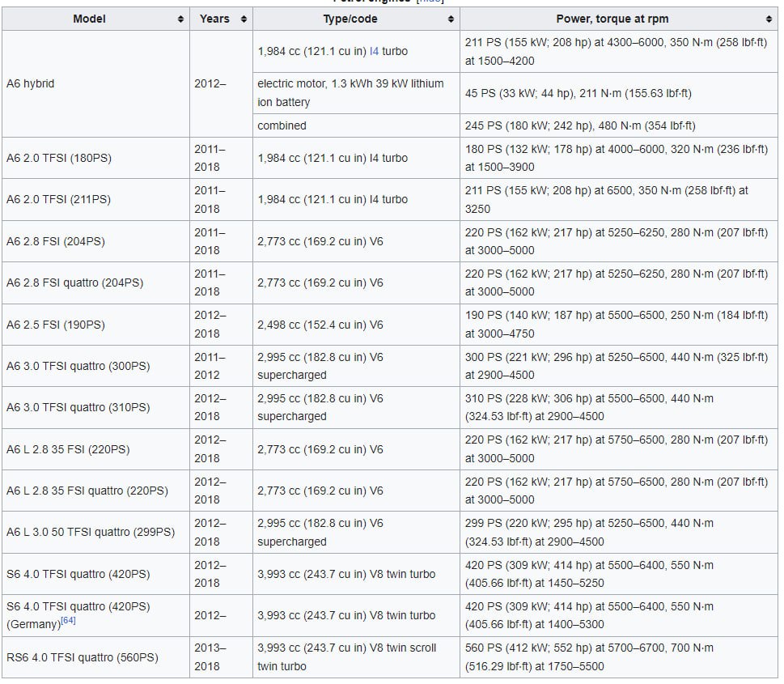Click the 420 PS at 1400–5300 cell
This screenshot has width=784, height=684.
coord(619,615)
